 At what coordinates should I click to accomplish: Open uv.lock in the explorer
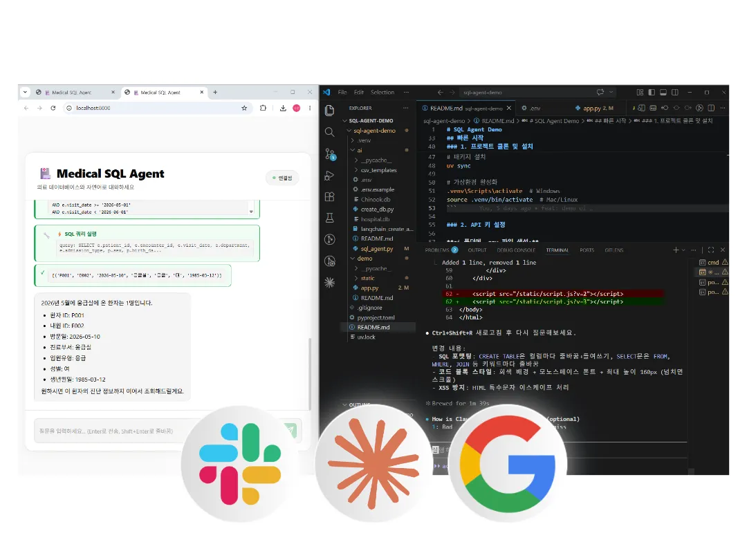[367, 337]
